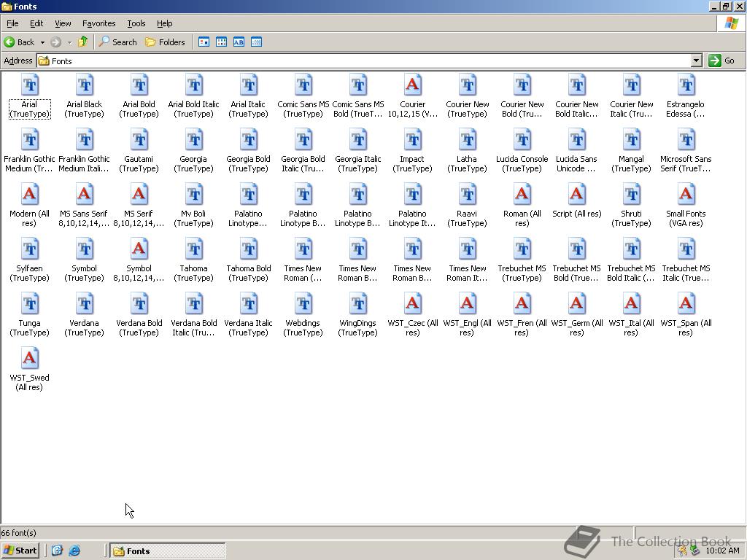Select Georgia (TrueType) font icon

click(x=194, y=139)
